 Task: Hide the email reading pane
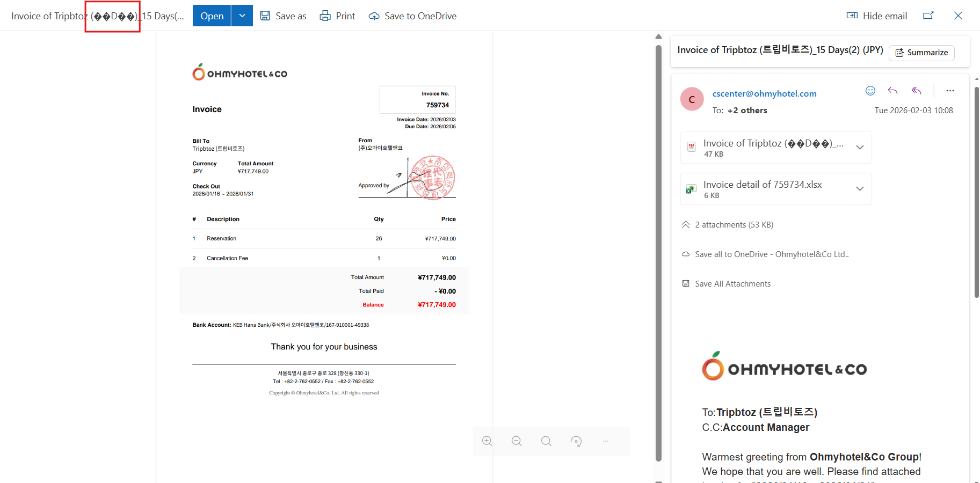pyautogui.click(x=877, y=16)
